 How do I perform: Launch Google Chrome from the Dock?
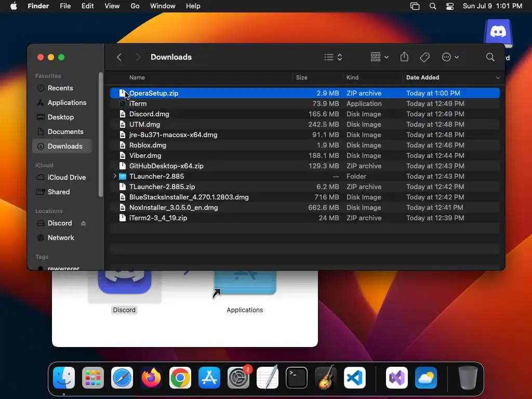180,378
